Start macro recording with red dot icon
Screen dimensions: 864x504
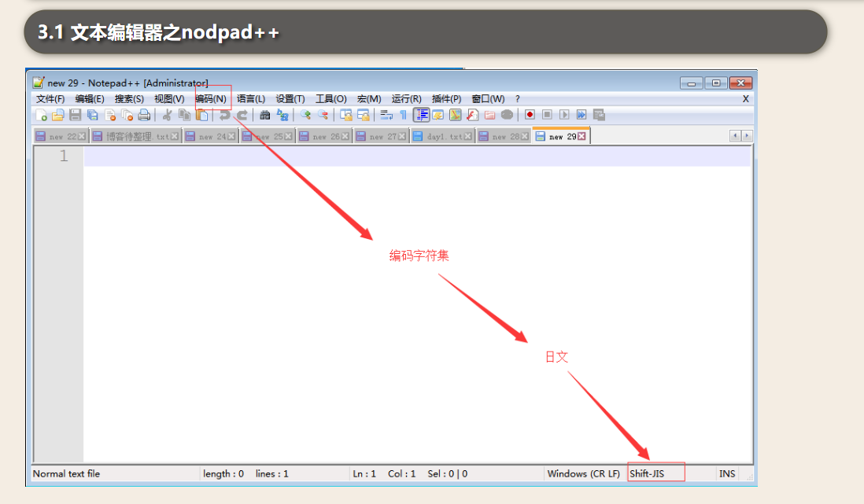(530, 115)
